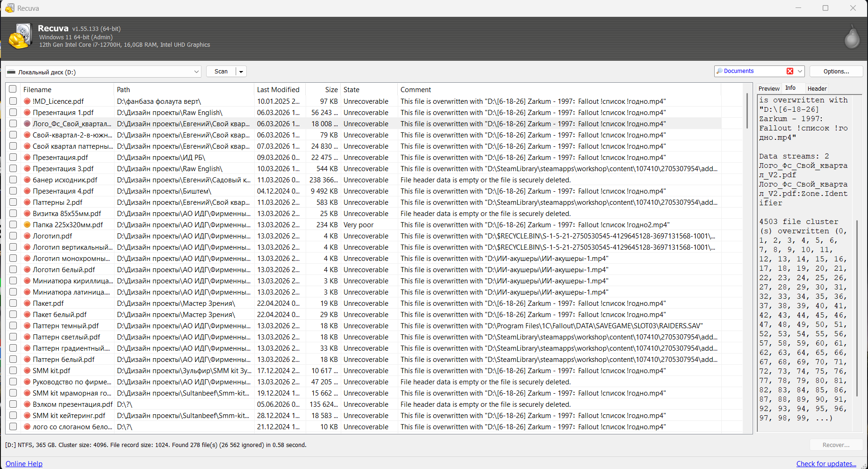Expand the Documents filter dropdown arrow
The width and height of the screenshot is (868, 469).
click(x=800, y=71)
